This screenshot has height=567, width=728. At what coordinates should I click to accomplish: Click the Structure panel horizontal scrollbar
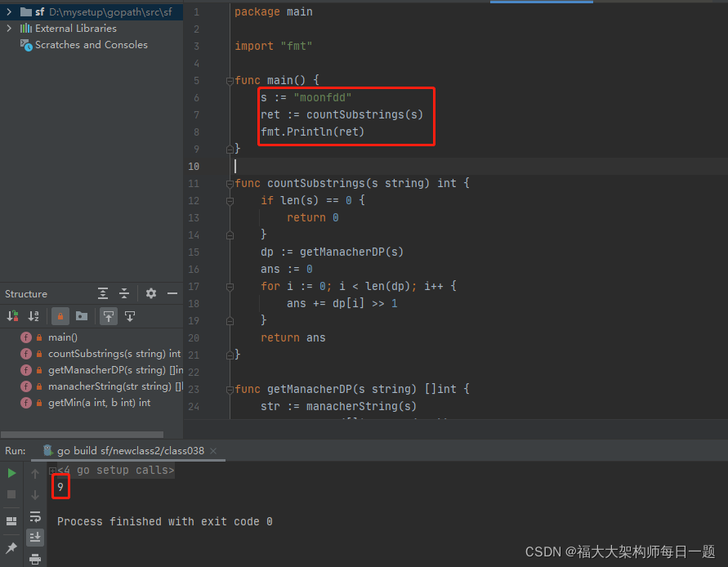point(83,435)
